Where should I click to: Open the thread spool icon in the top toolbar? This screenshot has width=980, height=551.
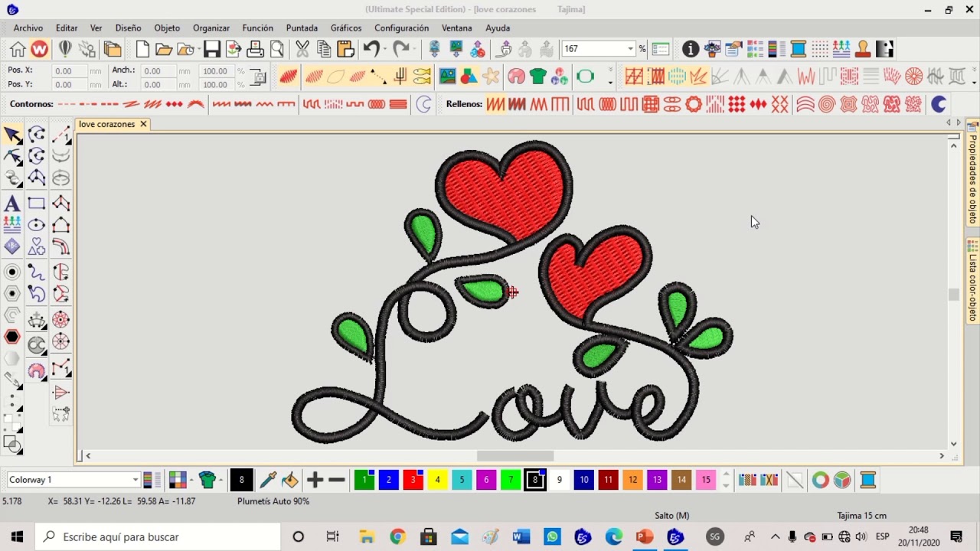[799, 49]
